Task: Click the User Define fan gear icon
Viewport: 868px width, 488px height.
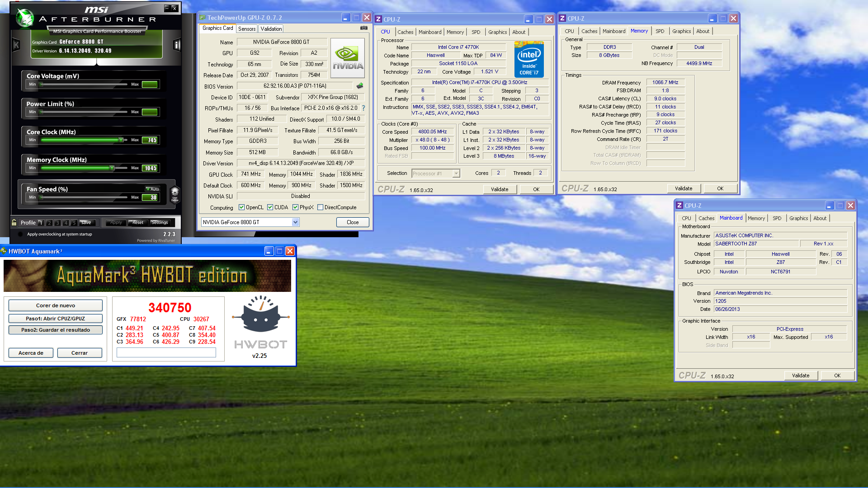Action: click(x=175, y=194)
